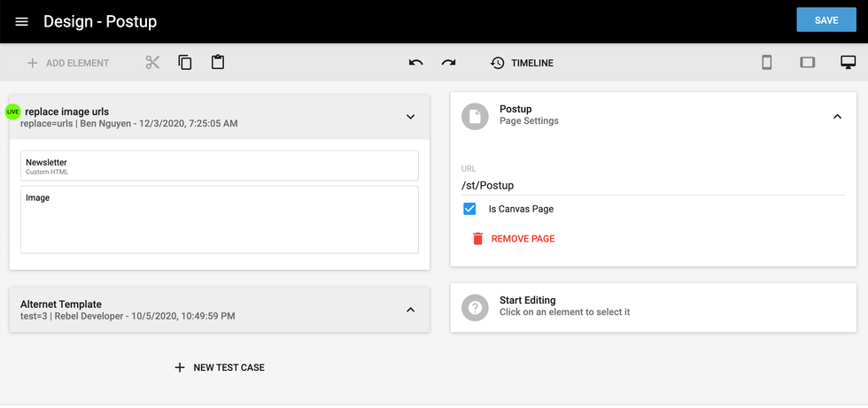Expand the Alternet Template test case
Image resolution: width=868 pixels, height=408 pixels.
410,310
